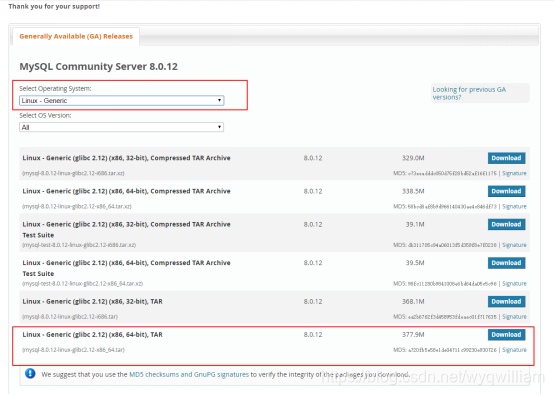The width and height of the screenshot is (554, 395).
Task: Click the 368.1M size value
Action: point(413,301)
